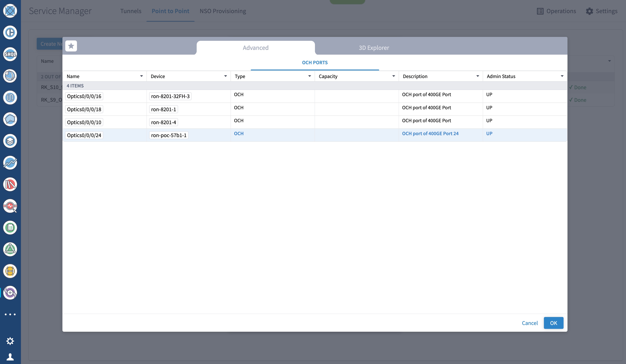This screenshot has width=626, height=364.
Task: Confirm the selection with OK
Action: tap(553, 323)
